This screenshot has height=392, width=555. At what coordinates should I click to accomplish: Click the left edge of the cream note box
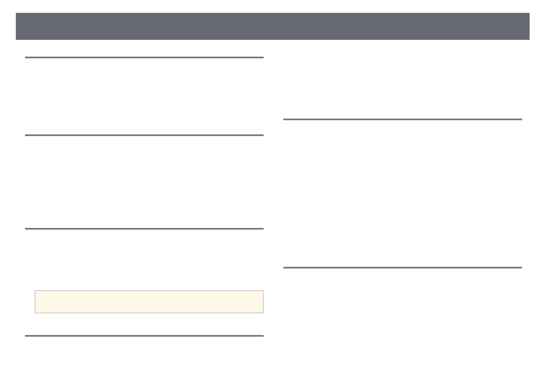35,302
